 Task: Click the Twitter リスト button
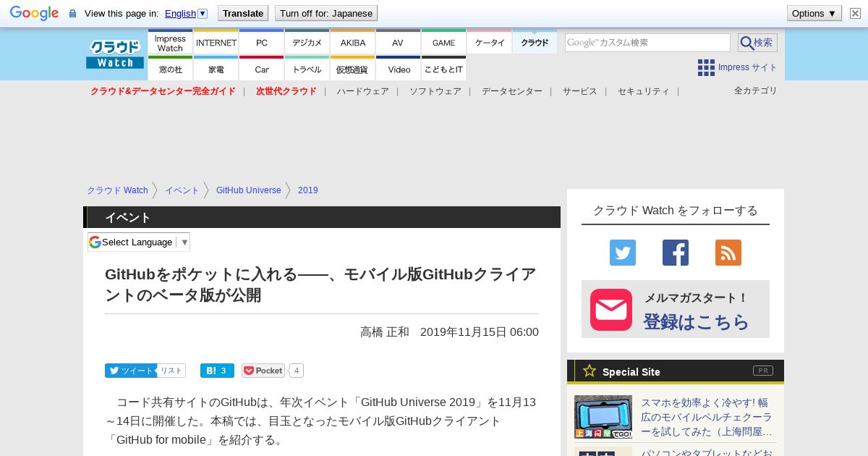tap(171, 371)
